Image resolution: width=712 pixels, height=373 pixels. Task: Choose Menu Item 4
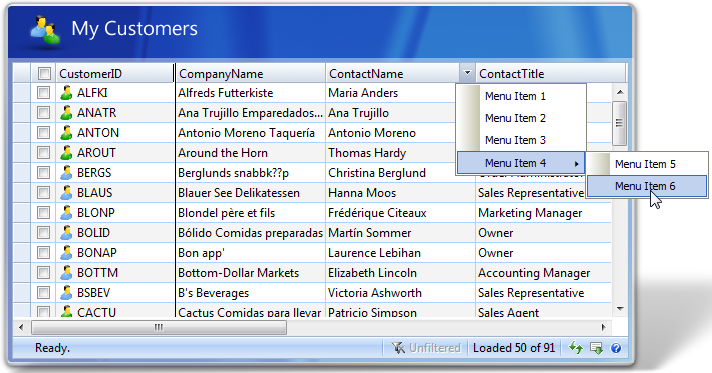pos(521,163)
